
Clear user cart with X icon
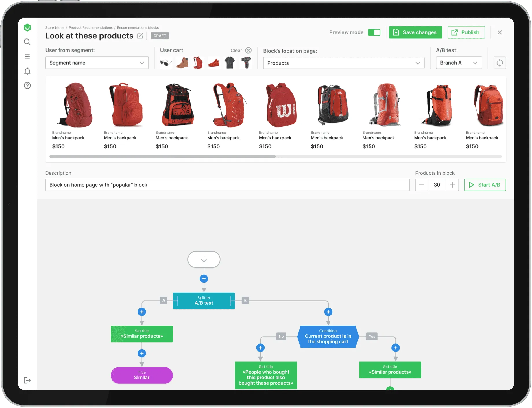click(248, 50)
